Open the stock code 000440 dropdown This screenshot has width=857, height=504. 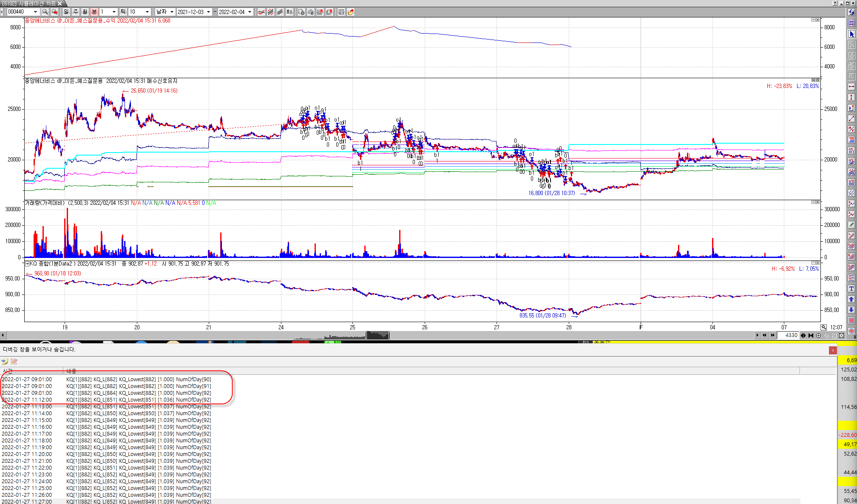click(x=35, y=12)
